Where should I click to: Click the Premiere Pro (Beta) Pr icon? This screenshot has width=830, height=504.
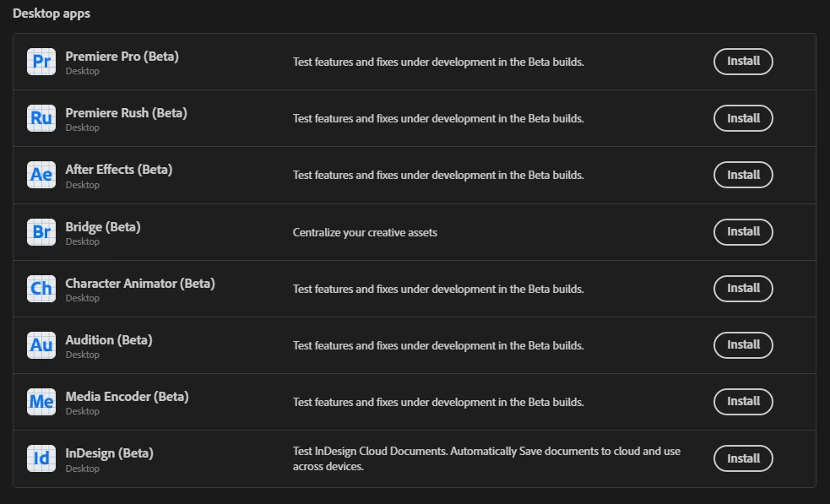click(x=41, y=62)
